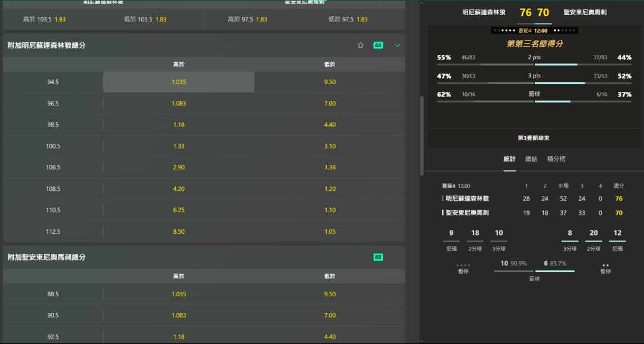Choose under 1.20 in the 108.5 row
Screen dimensions: 644x344
(x=330, y=189)
